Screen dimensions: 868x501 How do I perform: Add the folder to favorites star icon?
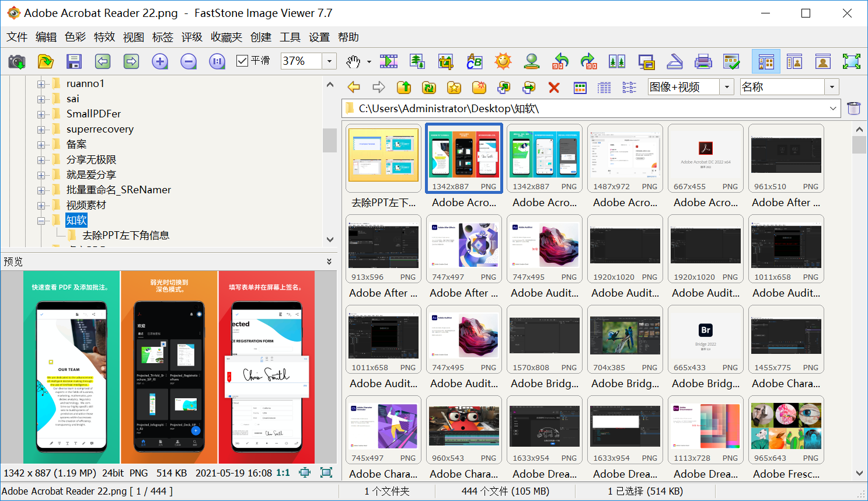[454, 88]
